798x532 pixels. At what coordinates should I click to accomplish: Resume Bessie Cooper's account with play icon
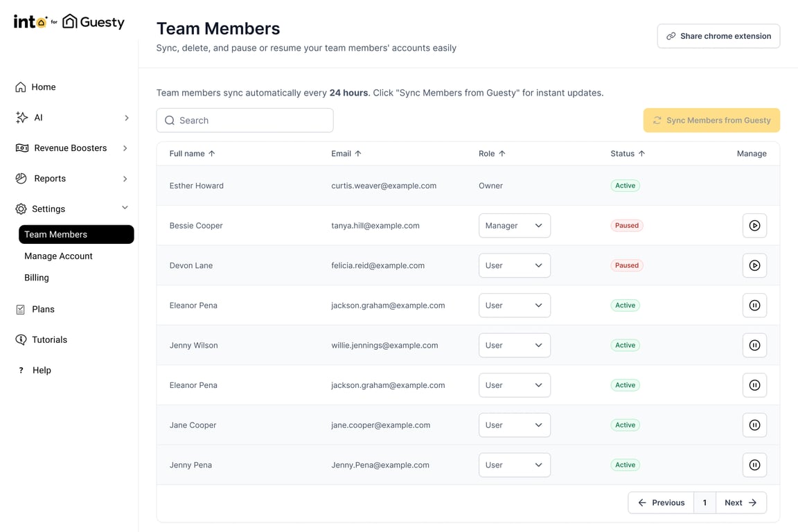(x=754, y=226)
